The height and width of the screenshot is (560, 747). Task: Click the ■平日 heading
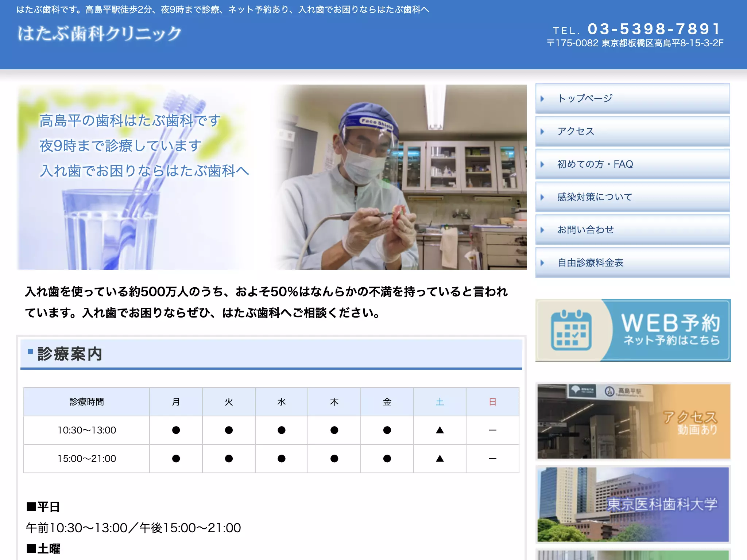[x=43, y=507]
